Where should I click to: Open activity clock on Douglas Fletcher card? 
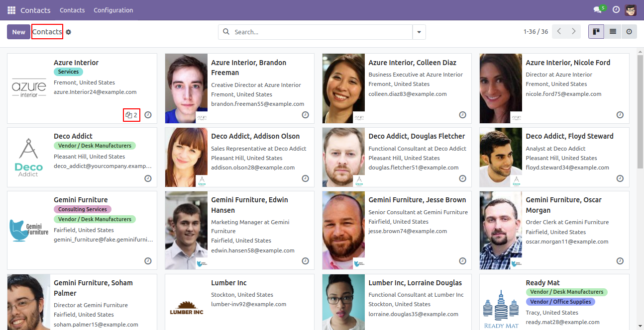[463, 178]
